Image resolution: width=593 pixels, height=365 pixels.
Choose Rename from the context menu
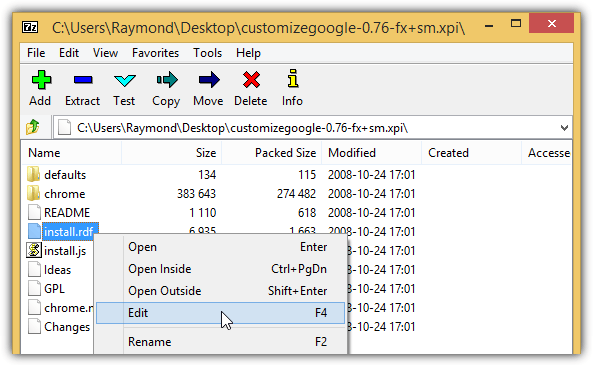click(x=220, y=342)
